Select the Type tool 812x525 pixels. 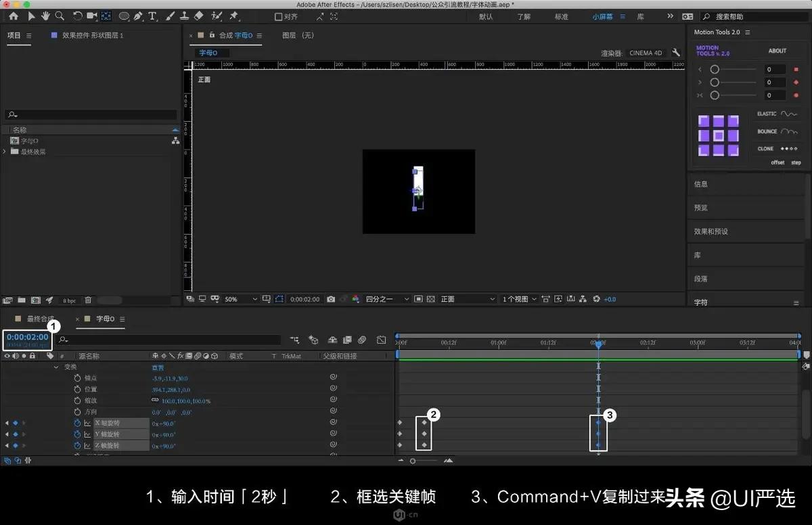point(152,16)
